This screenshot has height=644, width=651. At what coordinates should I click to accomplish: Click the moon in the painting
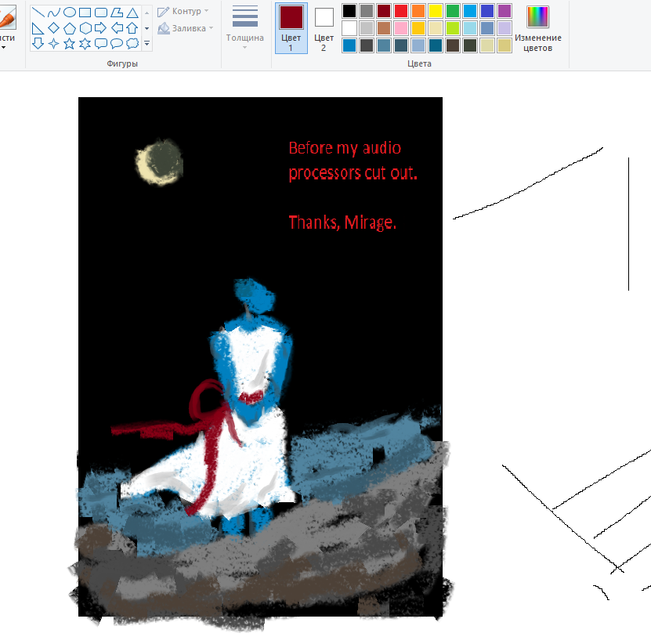point(159,163)
